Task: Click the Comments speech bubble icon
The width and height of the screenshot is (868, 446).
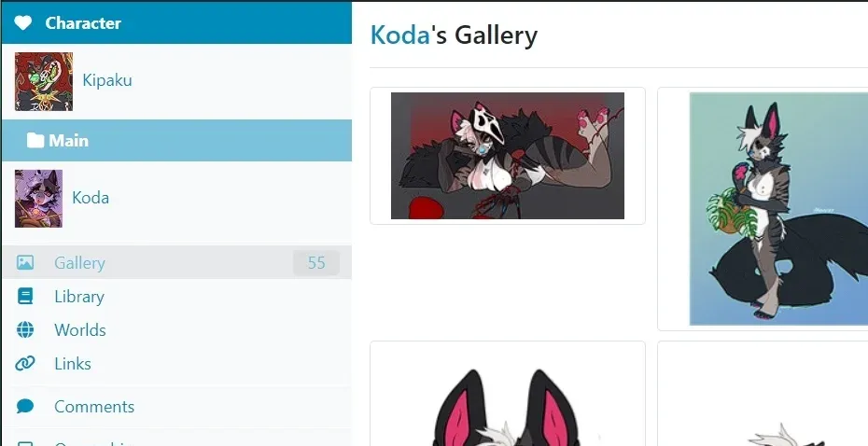Action: [x=25, y=406]
